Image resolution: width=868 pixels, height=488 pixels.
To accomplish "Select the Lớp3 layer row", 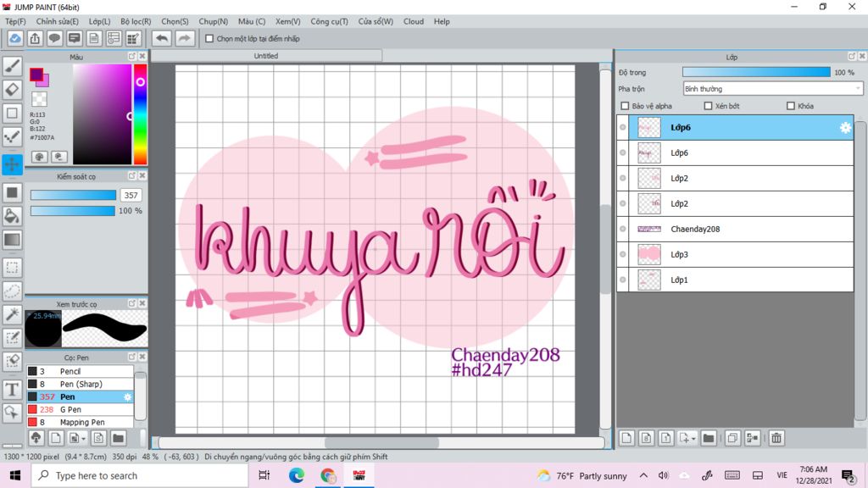I will click(735, 254).
